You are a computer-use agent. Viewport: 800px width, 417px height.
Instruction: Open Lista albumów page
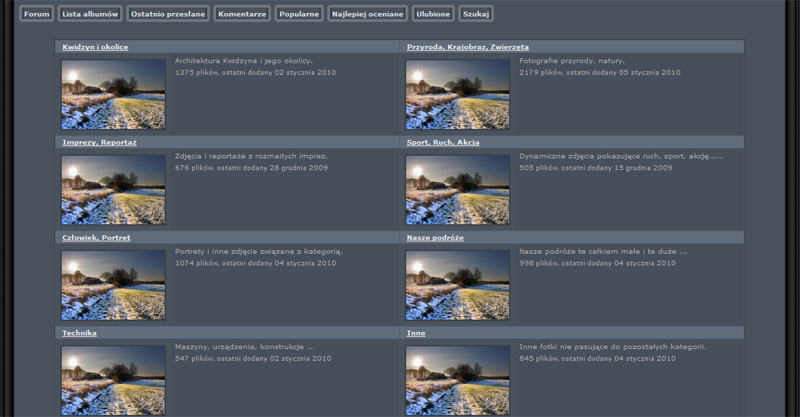(x=90, y=14)
